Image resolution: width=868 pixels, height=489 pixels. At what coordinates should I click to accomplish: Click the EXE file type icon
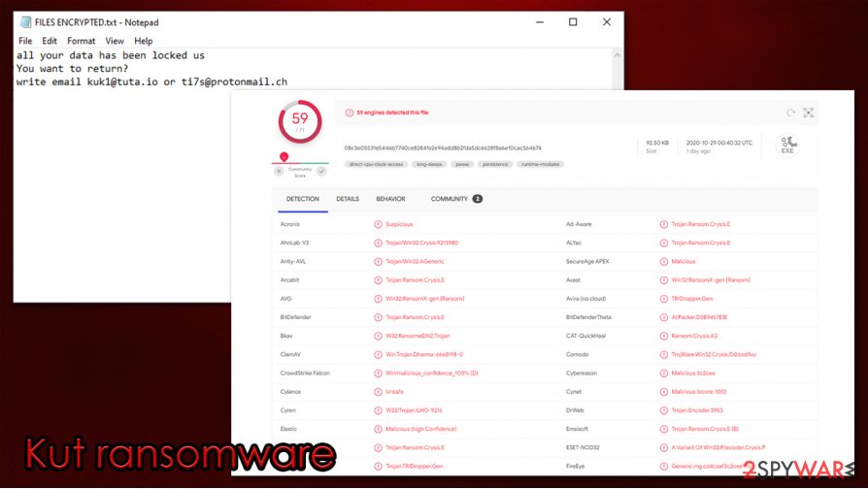(787, 146)
